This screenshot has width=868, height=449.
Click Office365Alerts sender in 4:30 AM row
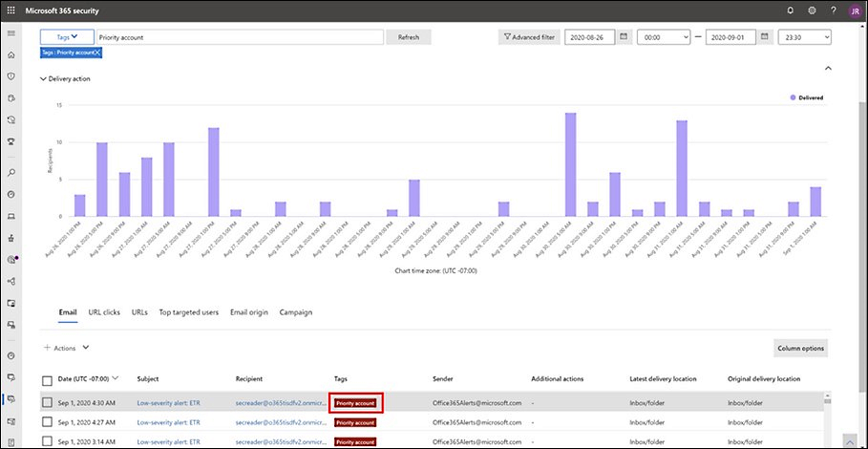pos(477,403)
